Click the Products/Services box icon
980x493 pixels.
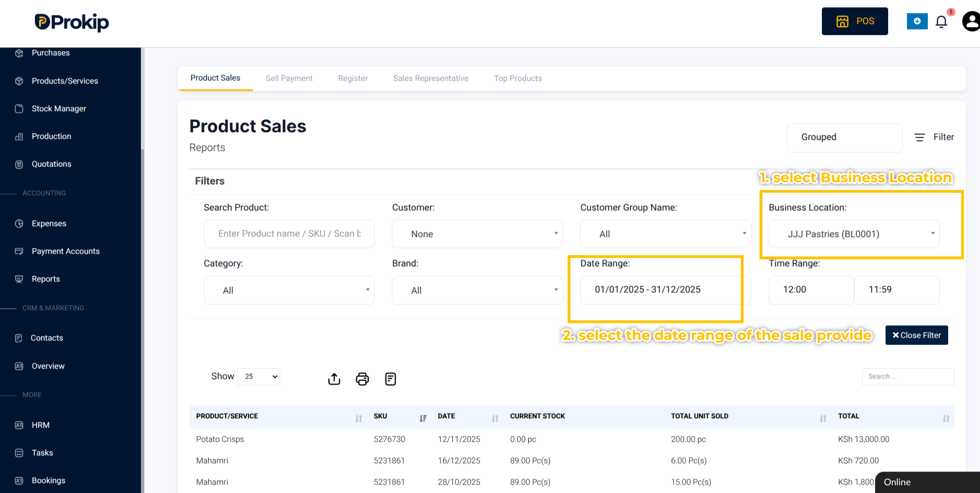(x=19, y=81)
